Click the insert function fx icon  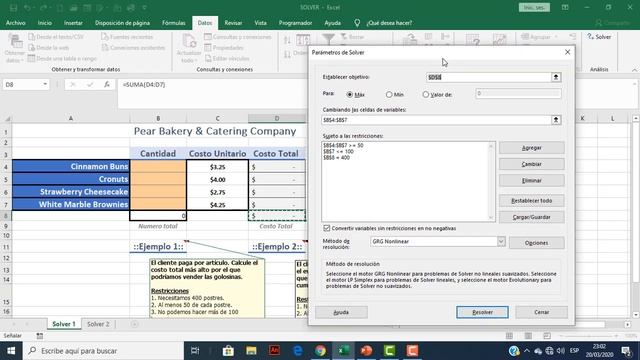(x=107, y=84)
